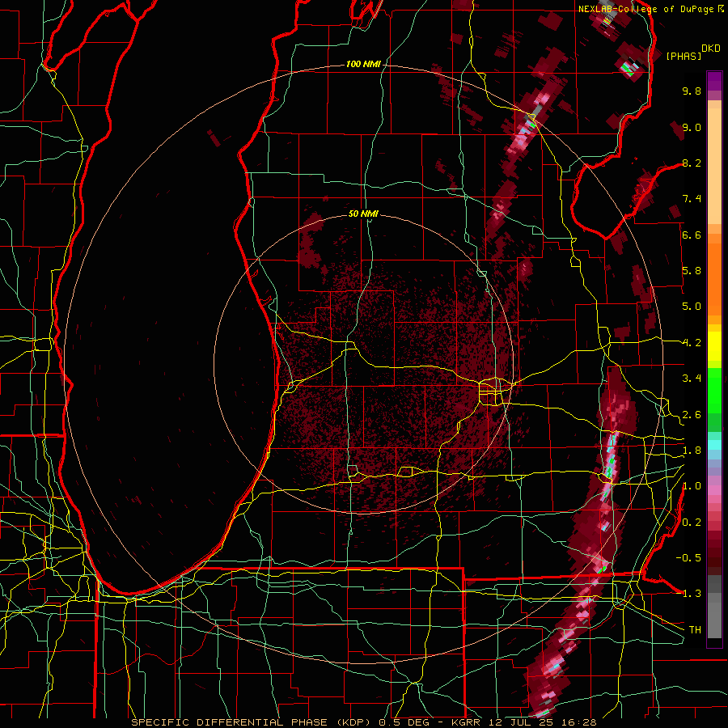Select the 4.2 scale label

point(692,343)
